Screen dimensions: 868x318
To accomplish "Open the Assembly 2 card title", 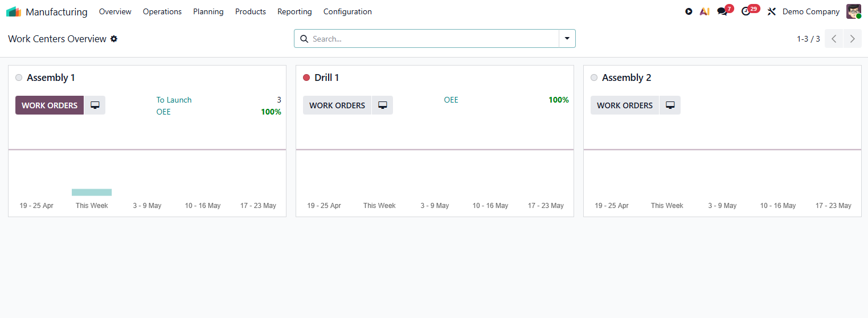I will tap(627, 78).
